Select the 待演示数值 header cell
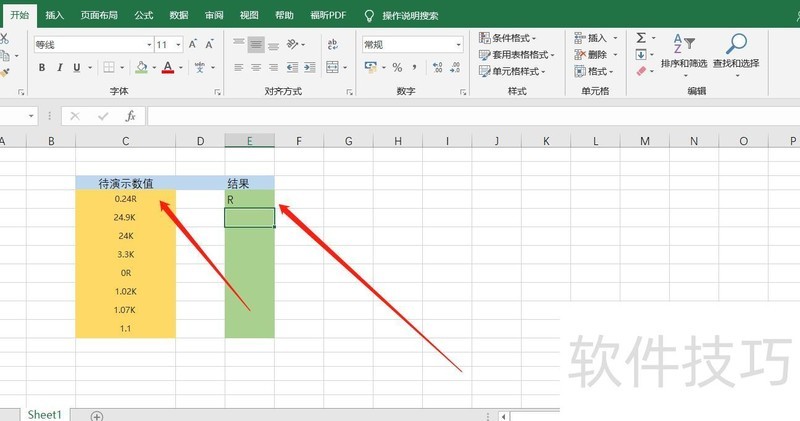Screen dimensions: 800x421 126,183
